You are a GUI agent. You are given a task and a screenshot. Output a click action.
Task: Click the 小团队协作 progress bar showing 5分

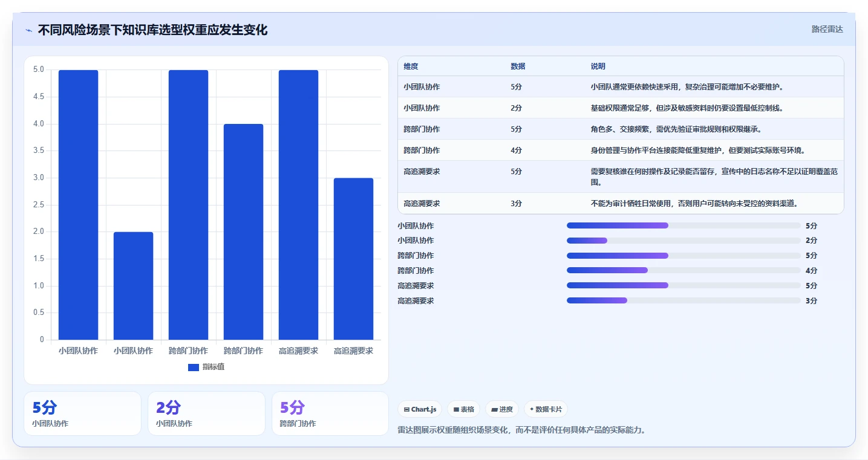click(684, 225)
